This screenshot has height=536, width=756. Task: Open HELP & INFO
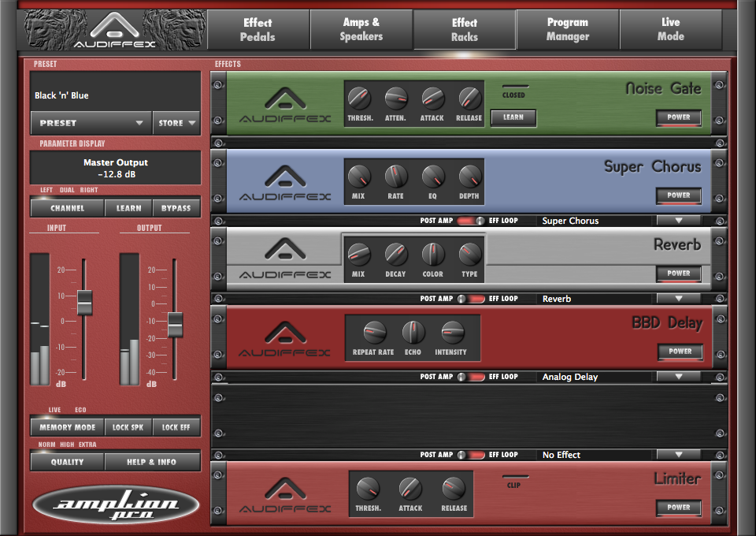click(x=152, y=462)
